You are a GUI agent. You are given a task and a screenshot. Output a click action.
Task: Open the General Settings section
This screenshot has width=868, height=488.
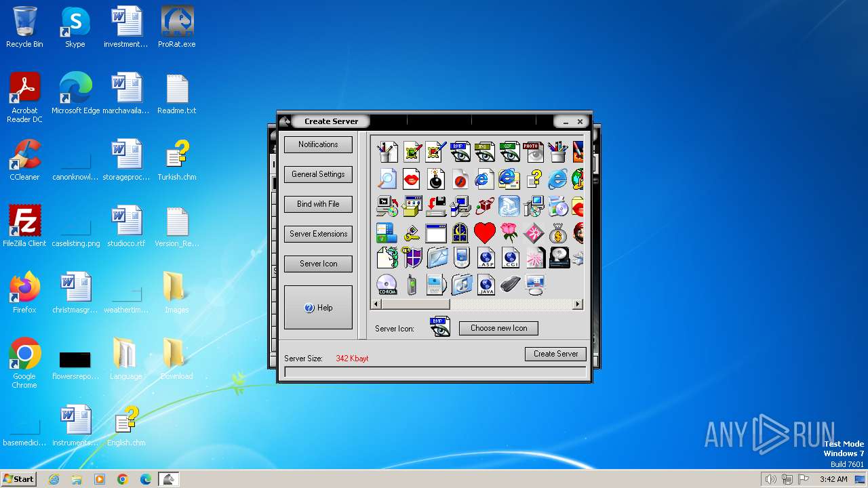pyautogui.click(x=318, y=174)
